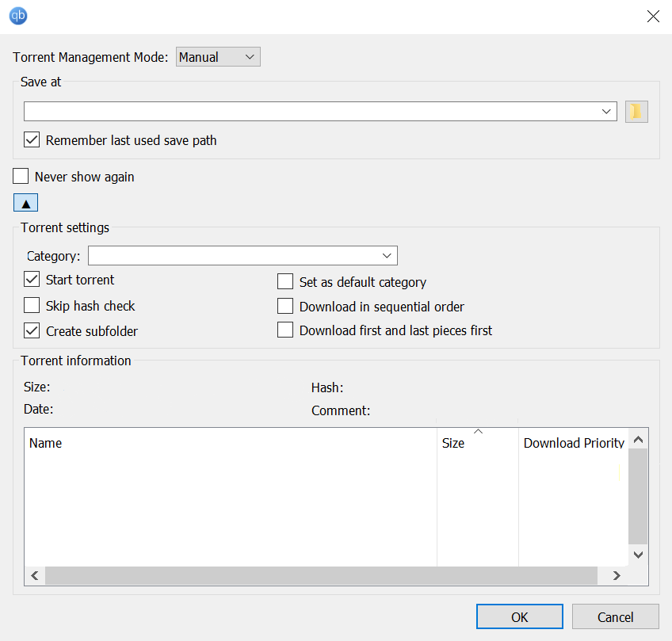Viewport: 672px width, 641px height.
Task: Click the qBittorrent logo icon in titlebar
Action: click(x=17, y=16)
